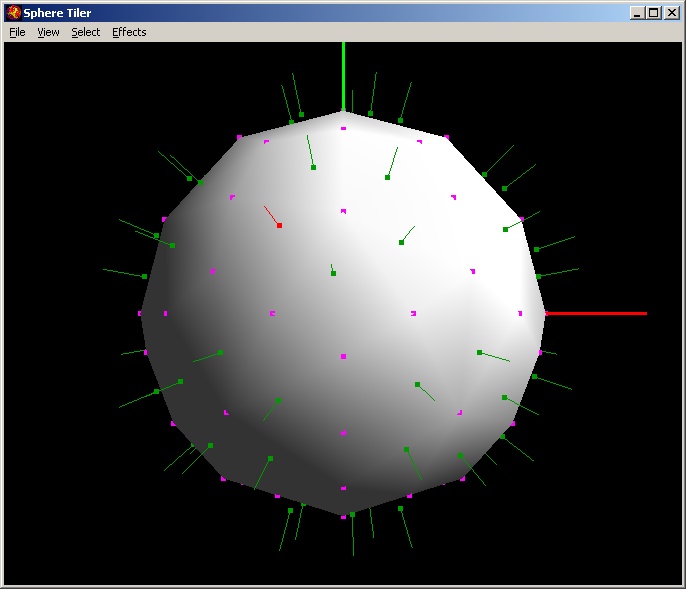Open the View menu
This screenshot has height=589, width=686.
click(48, 32)
